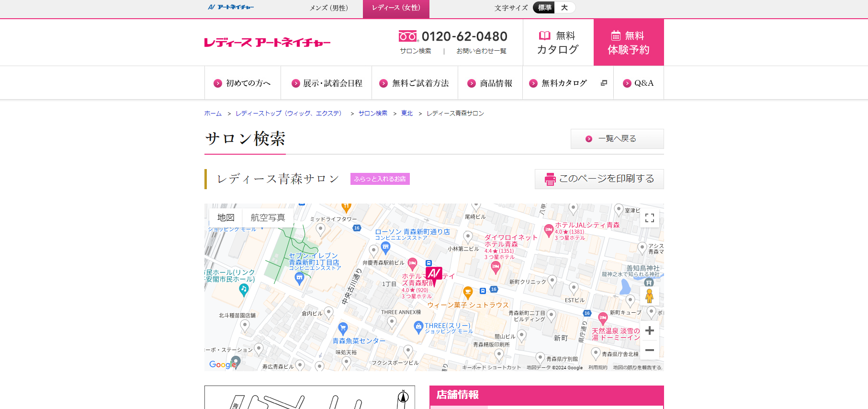Click the 一覧へ戻る button
The image size is (868, 409).
pyautogui.click(x=617, y=139)
